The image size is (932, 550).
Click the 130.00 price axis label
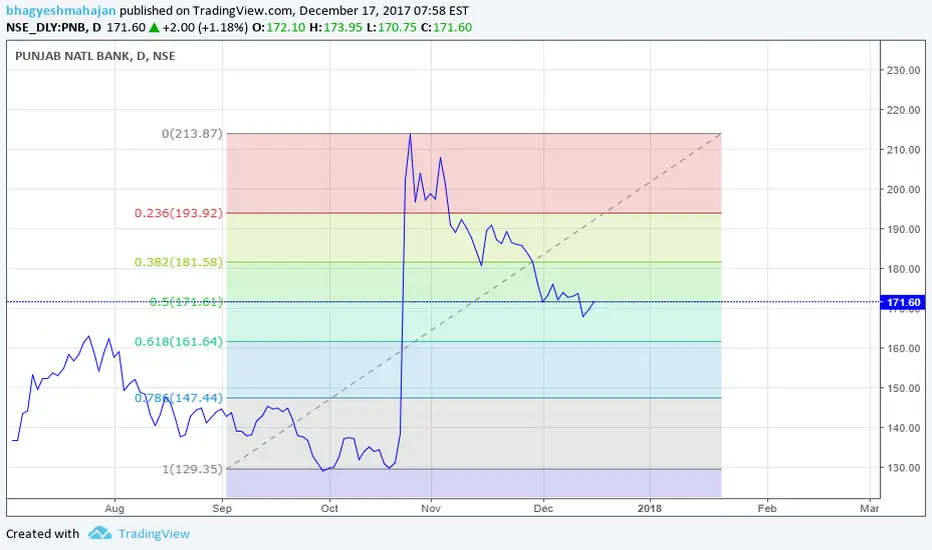tap(903, 468)
